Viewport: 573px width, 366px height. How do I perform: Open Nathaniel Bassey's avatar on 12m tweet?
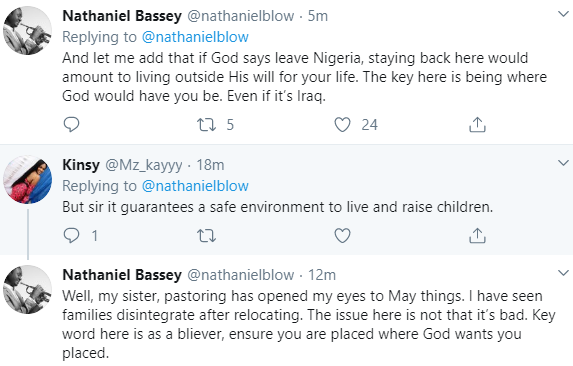click(x=27, y=289)
